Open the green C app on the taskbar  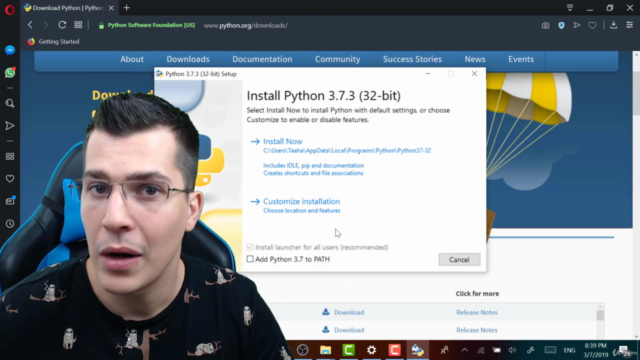[x=348, y=350]
